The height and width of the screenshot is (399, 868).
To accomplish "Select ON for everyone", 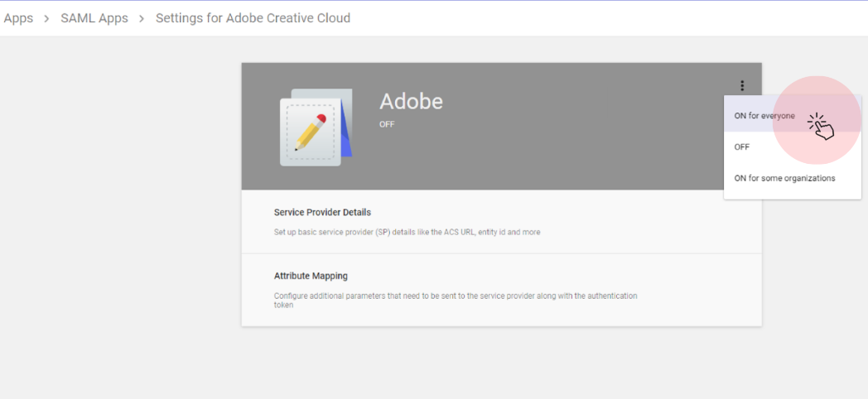I will point(764,116).
